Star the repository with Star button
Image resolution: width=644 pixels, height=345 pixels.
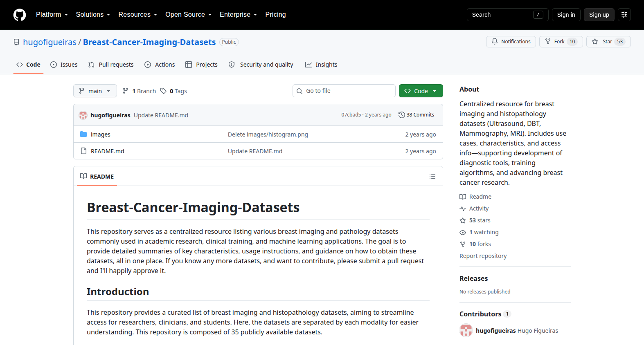(x=608, y=42)
